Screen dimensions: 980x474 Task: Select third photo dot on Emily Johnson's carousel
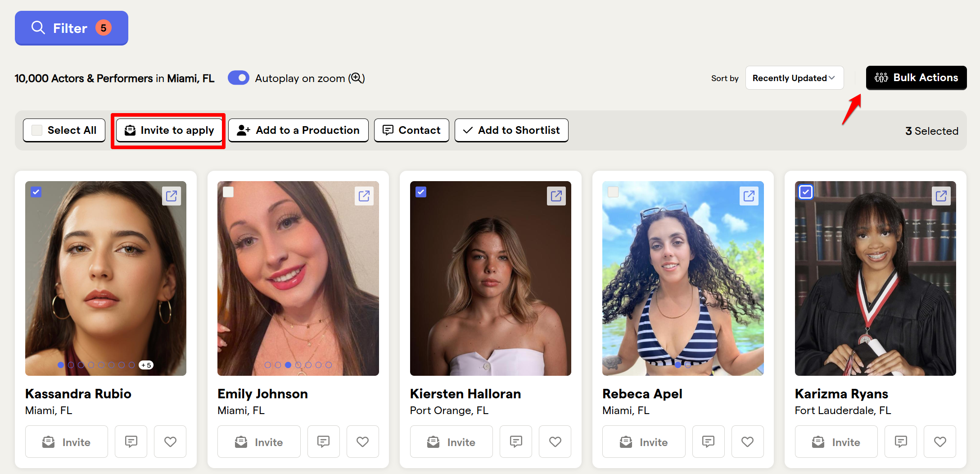point(288,365)
